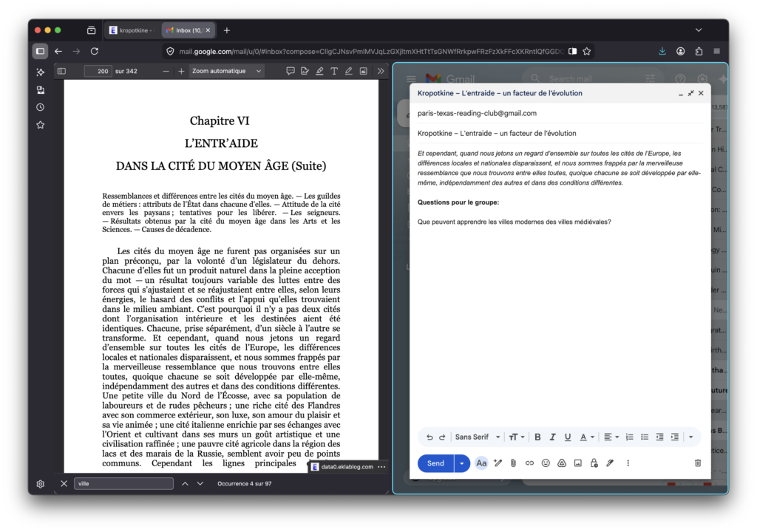Toggle bold formatting in the compose toolbar
757x532 pixels.
pyautogui.click(x=537, y=437)
